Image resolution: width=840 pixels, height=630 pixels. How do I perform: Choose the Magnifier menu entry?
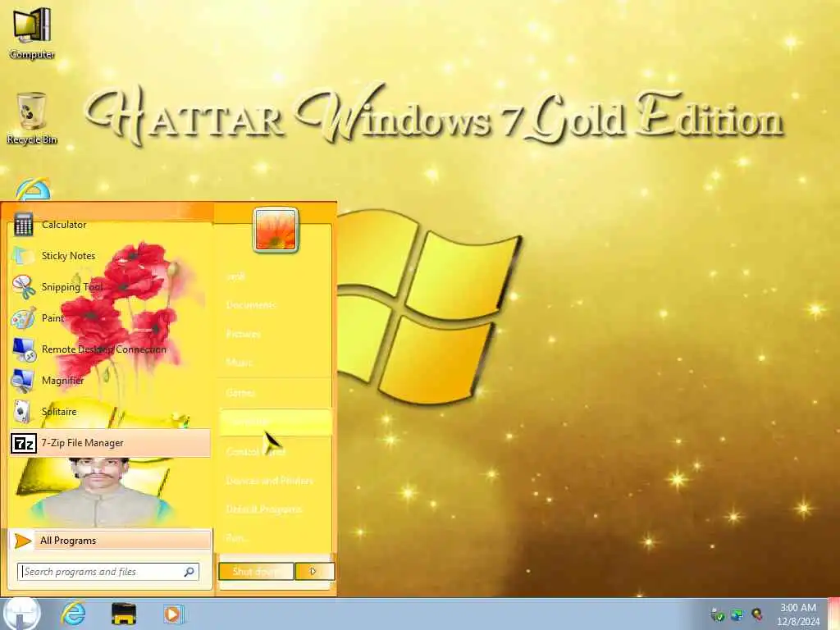pos(62,381)
